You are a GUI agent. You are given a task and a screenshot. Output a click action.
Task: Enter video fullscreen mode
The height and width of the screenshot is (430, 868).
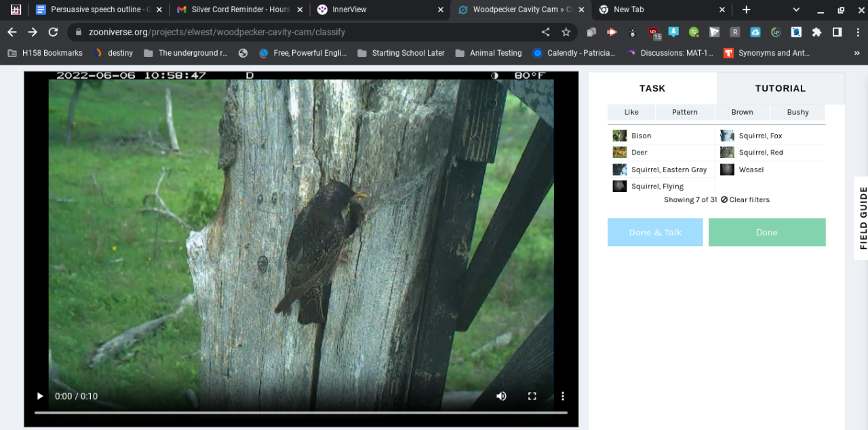point(532,396)
